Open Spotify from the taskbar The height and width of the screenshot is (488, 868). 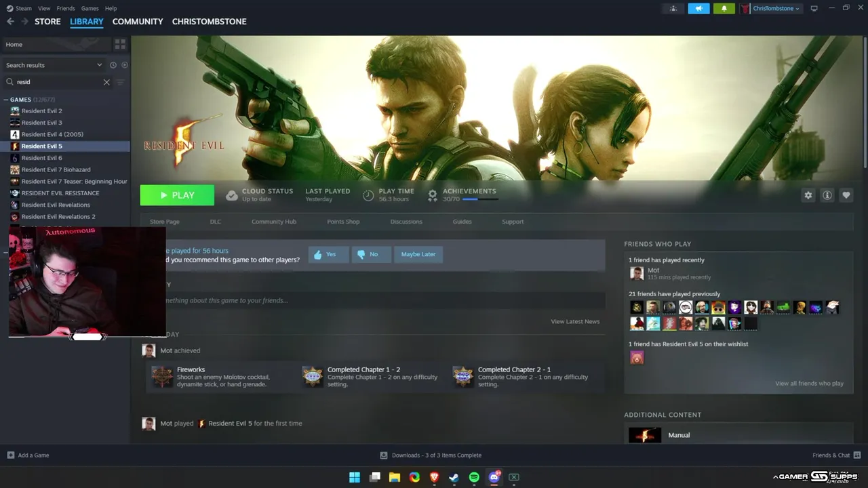[x=474, y=477]
